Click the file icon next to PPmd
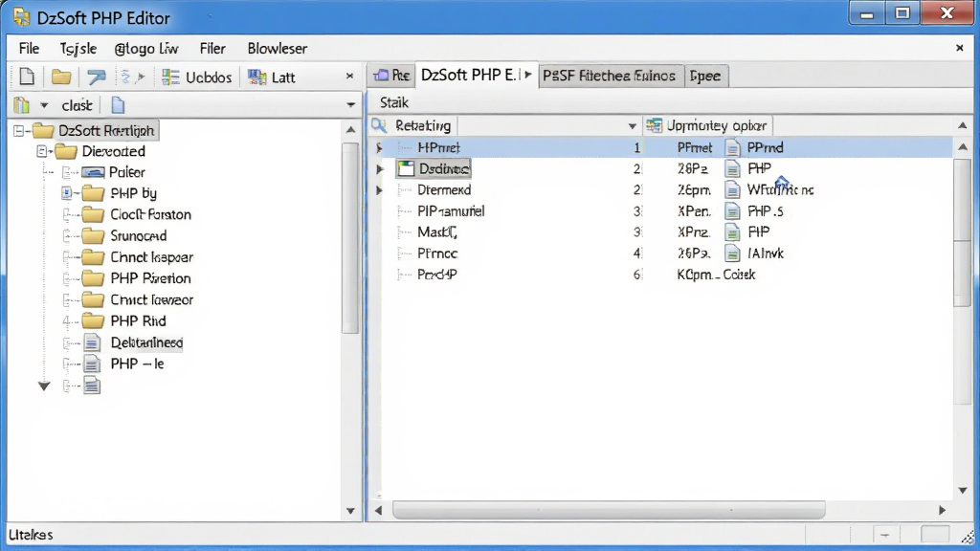Image resolution: width=980 pixels, height=551 pixels. [x=732, y=148]
